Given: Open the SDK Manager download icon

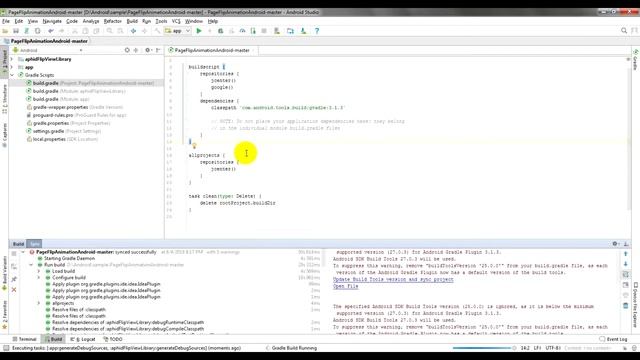Looking at the screenshot, I should tap(303, 31).
